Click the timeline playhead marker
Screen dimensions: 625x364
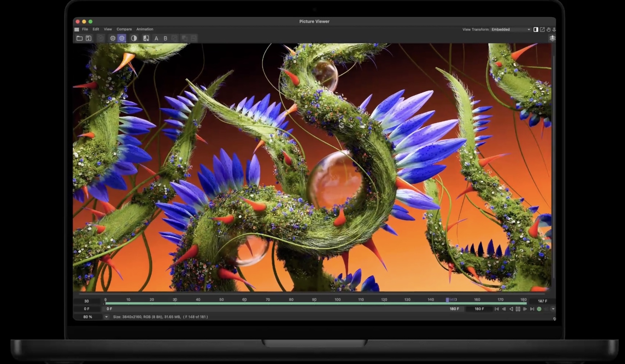(447, 300)
